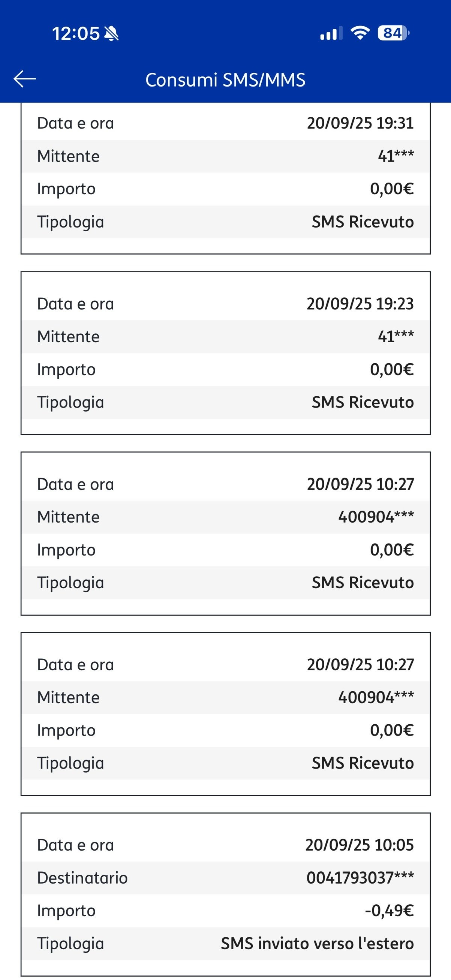Select the 20/09/25 10:05 timestamp
The width and height of the screenshot is (451, 980).
pos(359,845)
